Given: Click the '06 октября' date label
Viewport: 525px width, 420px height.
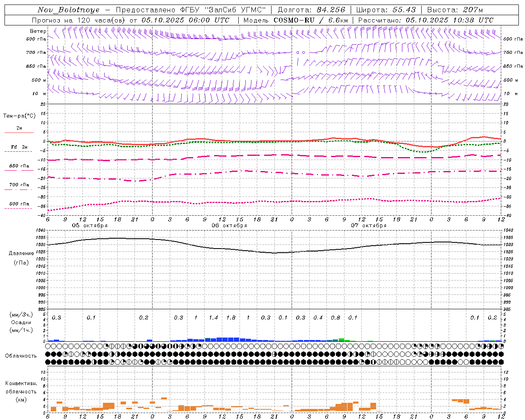Looking at the screenshot, I should [x=229, y=226].
